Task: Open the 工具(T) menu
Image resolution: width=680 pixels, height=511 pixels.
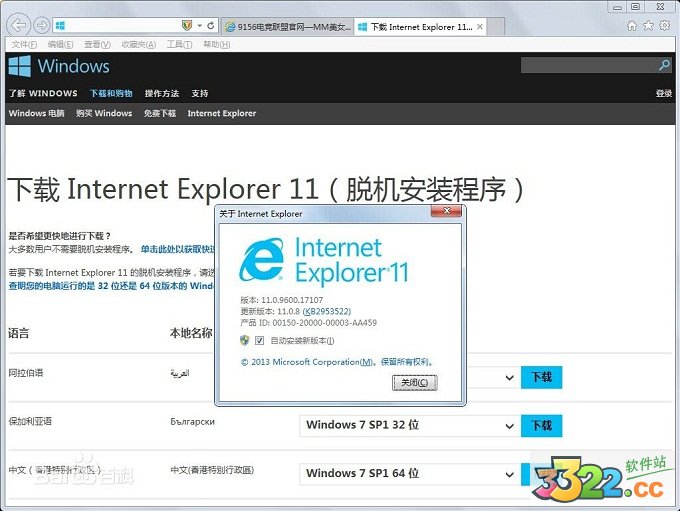Action: (x=180, y=44)
